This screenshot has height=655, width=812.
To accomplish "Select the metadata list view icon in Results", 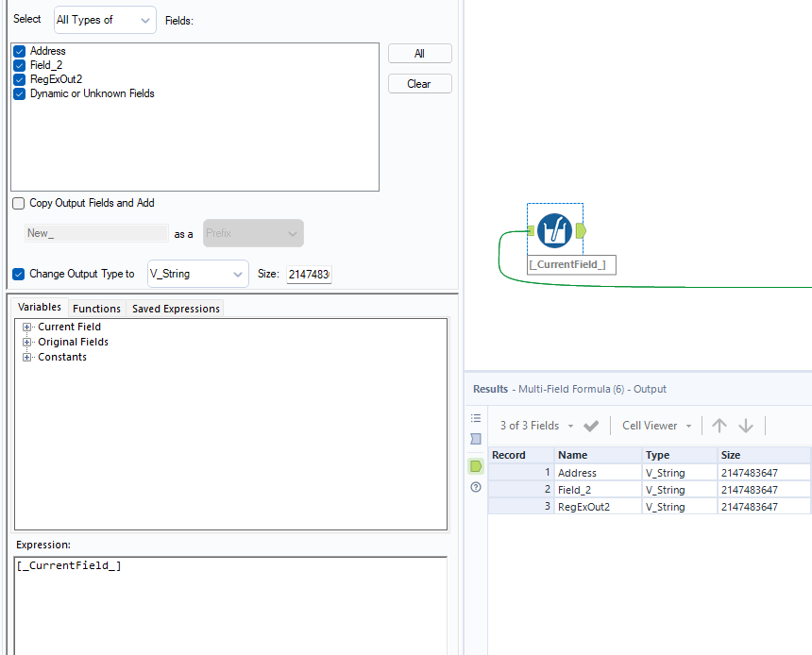I will [476, 417].
